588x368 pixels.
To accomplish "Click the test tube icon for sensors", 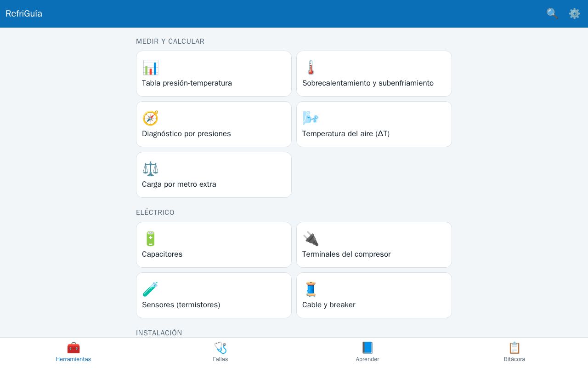I will coord(150,289).
